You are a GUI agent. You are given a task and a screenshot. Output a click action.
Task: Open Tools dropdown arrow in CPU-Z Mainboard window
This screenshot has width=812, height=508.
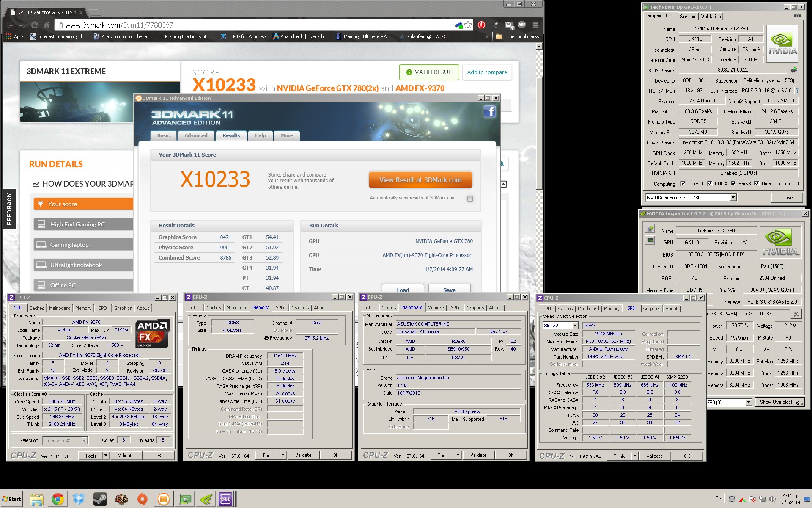[x=458, y=455]
